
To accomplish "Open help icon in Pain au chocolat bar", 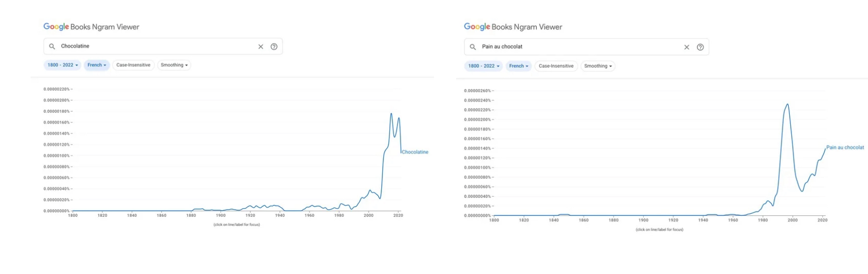I will click(x=700, y=47).
